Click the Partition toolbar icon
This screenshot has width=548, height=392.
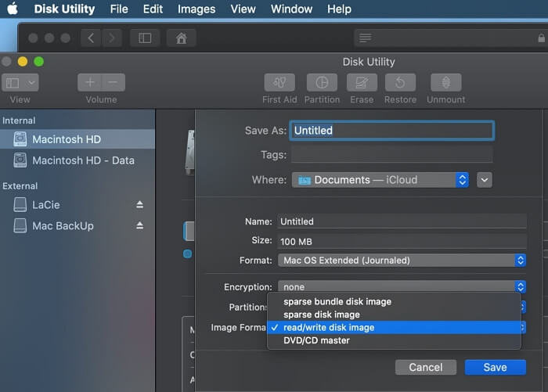coord(322,83)
